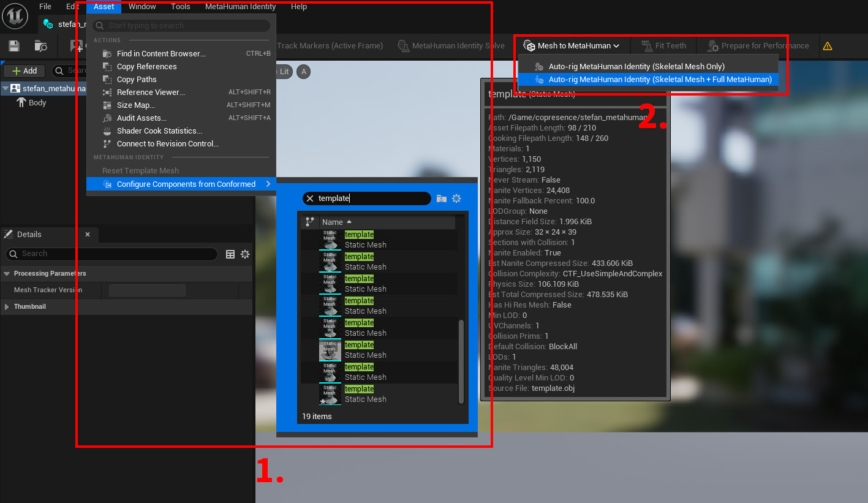Click the "19 items" count text
Viewport: 868px width, 503px height.
coord(317,417)
